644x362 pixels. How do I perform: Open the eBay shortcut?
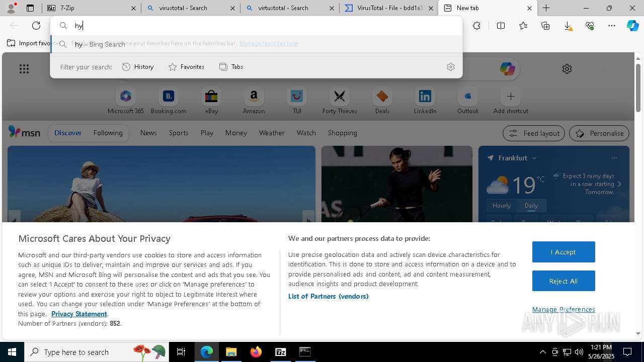(x=211, y=101)
